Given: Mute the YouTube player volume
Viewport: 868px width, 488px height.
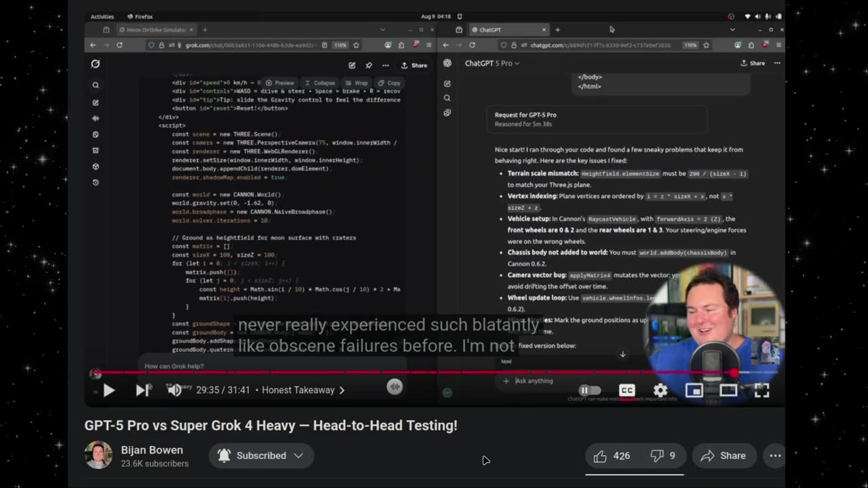Looking at the screenshot, I should (174, 390).
